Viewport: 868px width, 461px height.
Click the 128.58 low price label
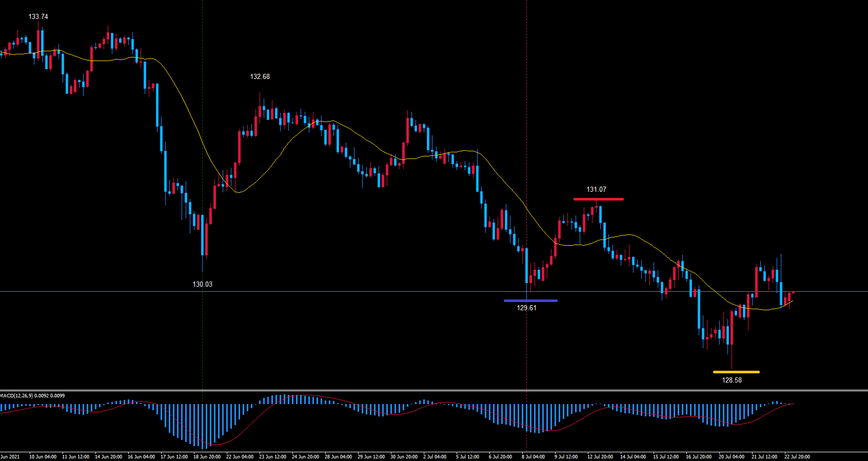point(732,380)
